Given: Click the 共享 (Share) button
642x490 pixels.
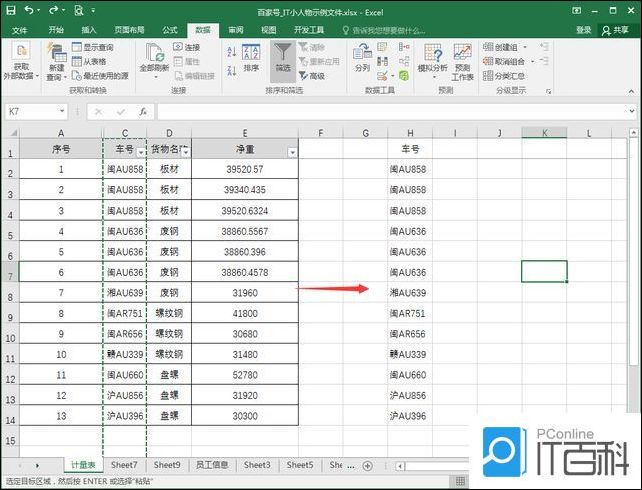Looking at the screenshot, I should (615, 30).
